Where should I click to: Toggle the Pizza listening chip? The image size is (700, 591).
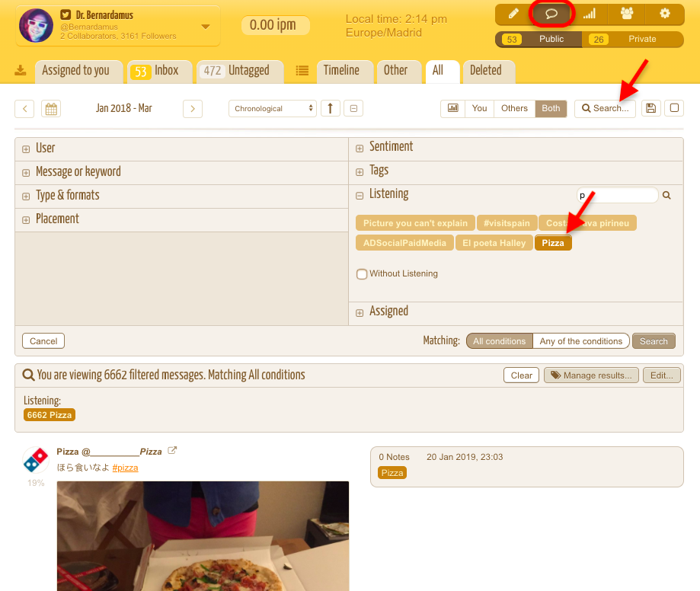click(x=553, y=243)
